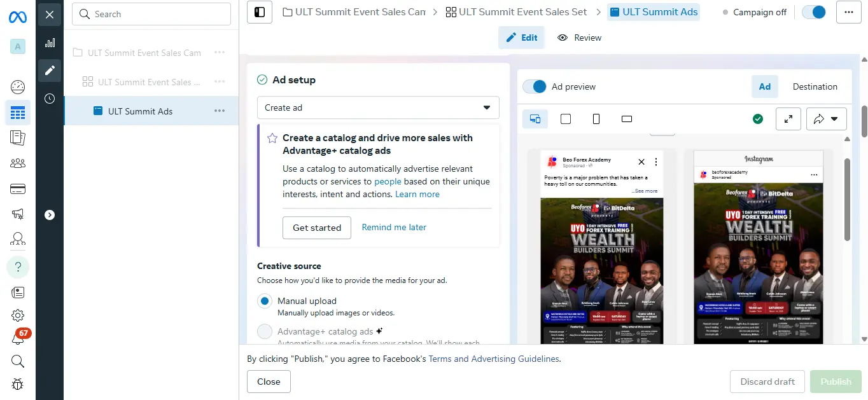Image resolution: width=868 pixels, height=400 pixels.
Task: Open the bug report icon
Action: [x=18, y=384]
